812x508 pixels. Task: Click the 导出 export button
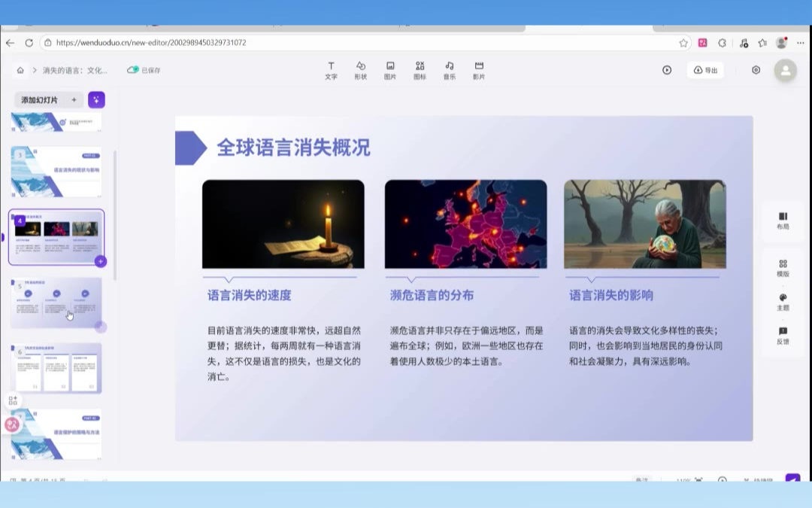pos(705,70)
